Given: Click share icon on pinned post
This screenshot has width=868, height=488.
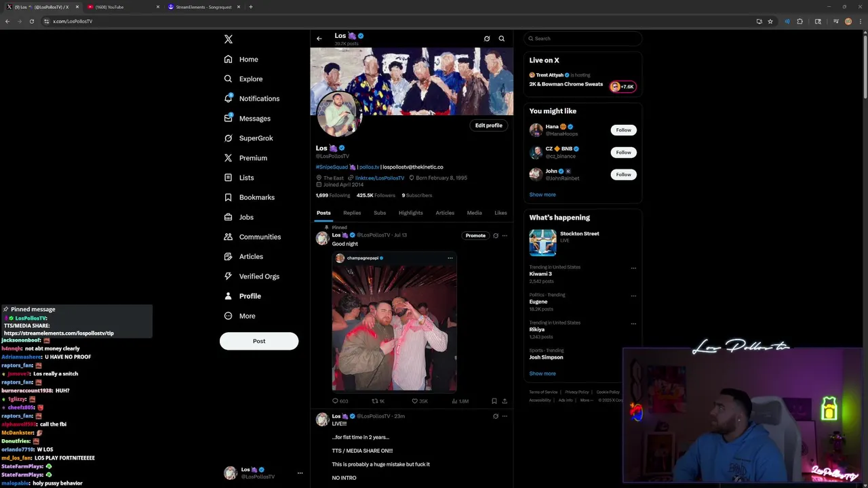Looking at the screenshot, I should pos(505,401).
